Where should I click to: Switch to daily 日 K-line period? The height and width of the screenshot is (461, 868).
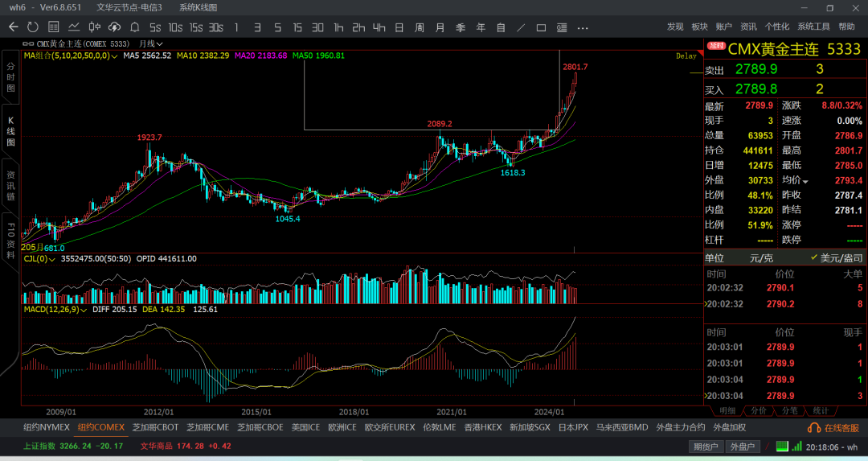[x=399, y=27]
